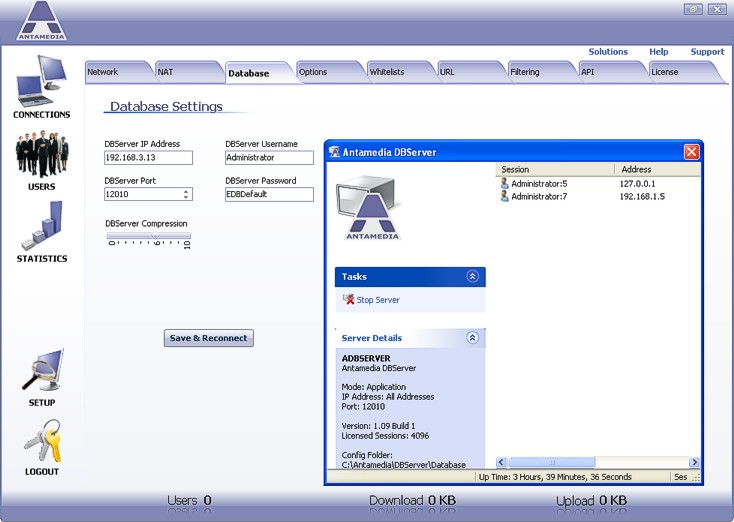Click the Logout keys icon

coord(43,441)
